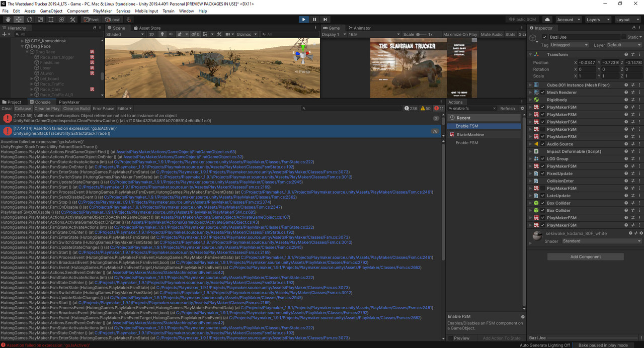
Task: Click Refresh in Actions panel
Action: [x=507, y=109]
